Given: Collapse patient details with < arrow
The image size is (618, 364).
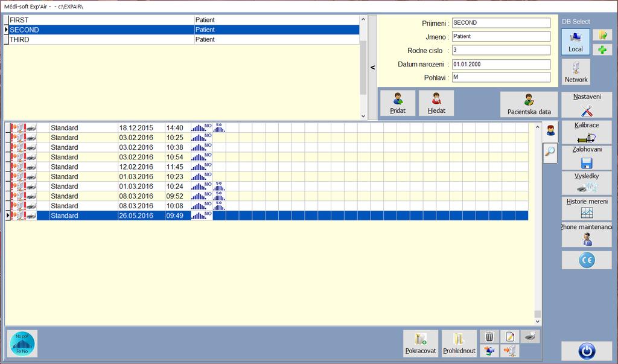Looking at the screenshot, I should [372, 68].
